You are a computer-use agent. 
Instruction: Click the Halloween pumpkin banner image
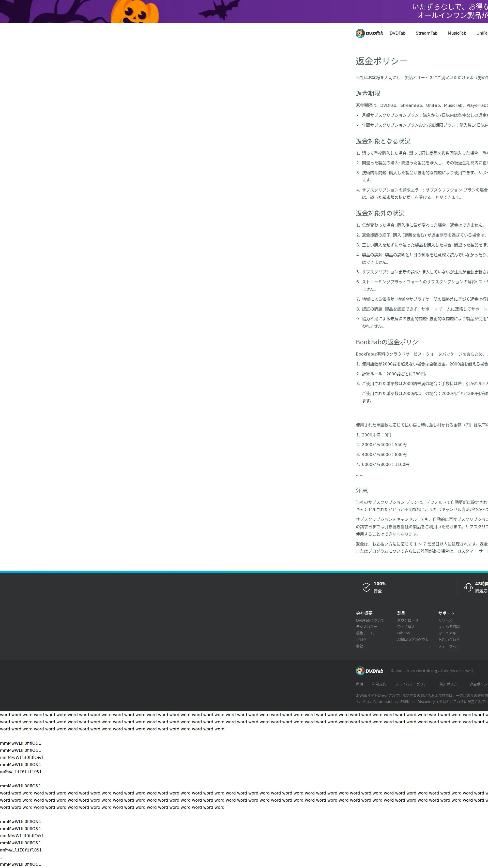click(x=135, y=12)
